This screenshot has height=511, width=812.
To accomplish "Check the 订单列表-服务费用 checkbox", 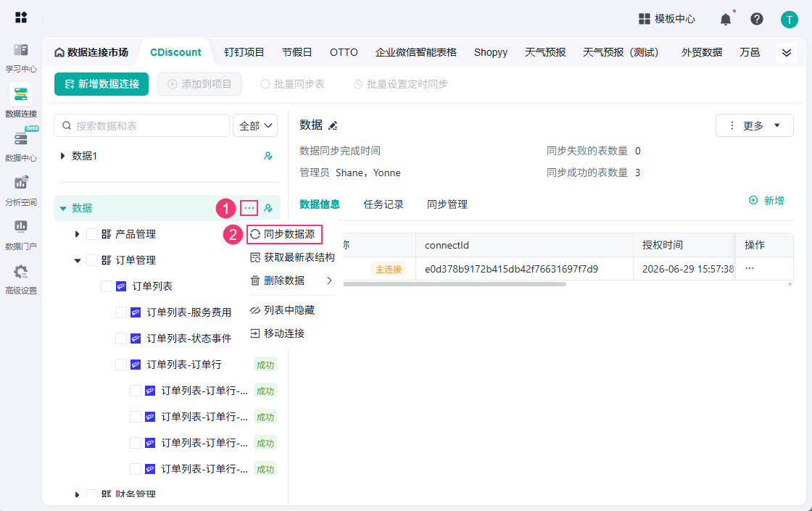I will tap(120, 312).
